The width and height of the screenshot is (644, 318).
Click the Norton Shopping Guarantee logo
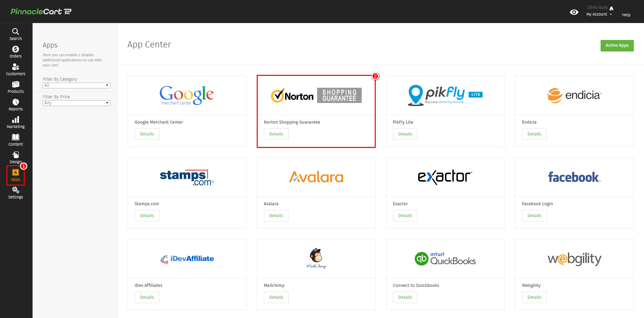(x=316, y=96)
